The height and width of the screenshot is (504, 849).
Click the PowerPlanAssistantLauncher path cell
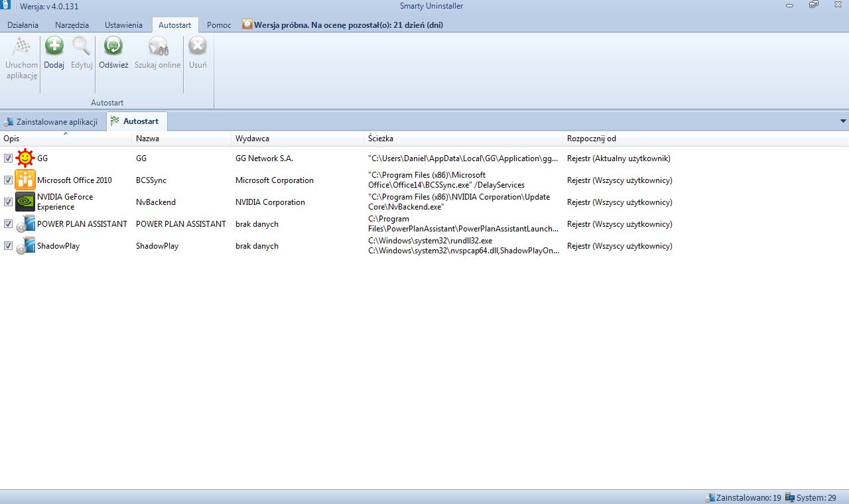coord(463,224)
